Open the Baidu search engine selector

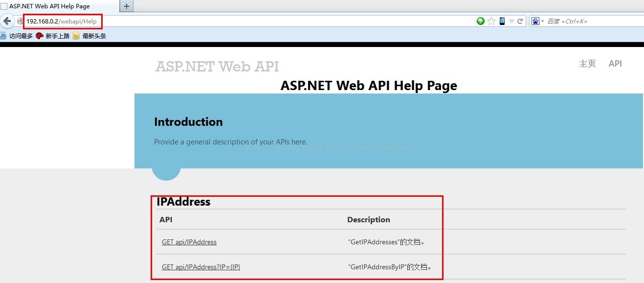point(537,21)
